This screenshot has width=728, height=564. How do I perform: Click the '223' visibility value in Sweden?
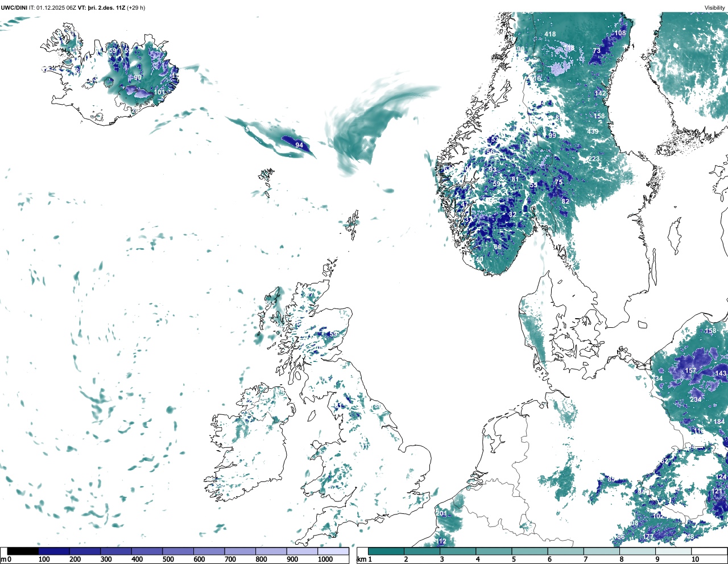(594, 159)
